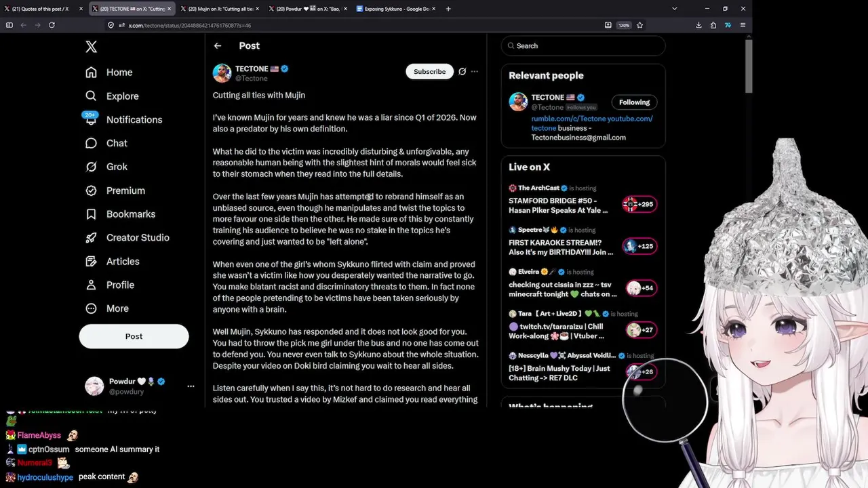Click the Powdur profile avatar
The image size is (868, 488).
coord(94,386)
